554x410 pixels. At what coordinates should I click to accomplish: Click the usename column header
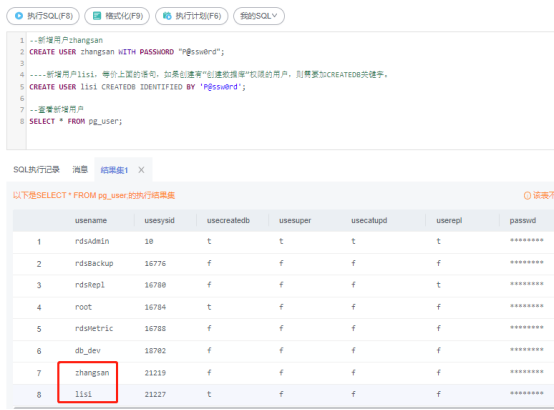[91, 220]
